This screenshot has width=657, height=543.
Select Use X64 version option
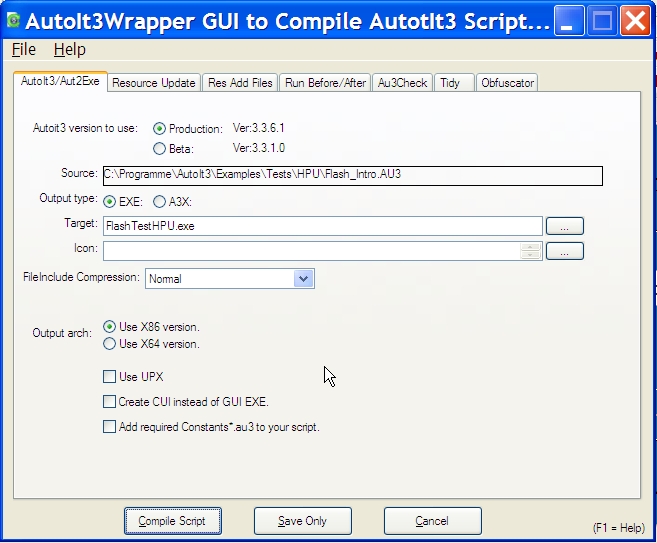pos(110,344)
